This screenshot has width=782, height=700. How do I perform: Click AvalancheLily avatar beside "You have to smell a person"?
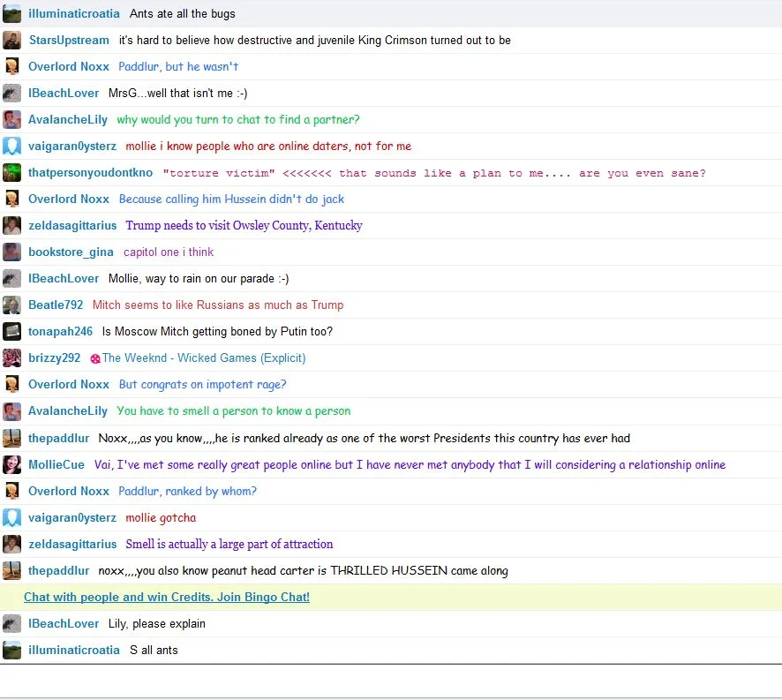[12, 410]
